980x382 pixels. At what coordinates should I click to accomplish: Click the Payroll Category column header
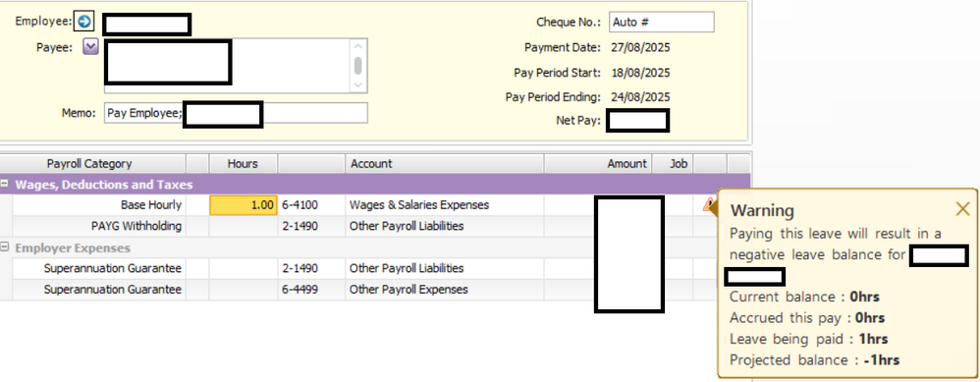click(89, 164)
